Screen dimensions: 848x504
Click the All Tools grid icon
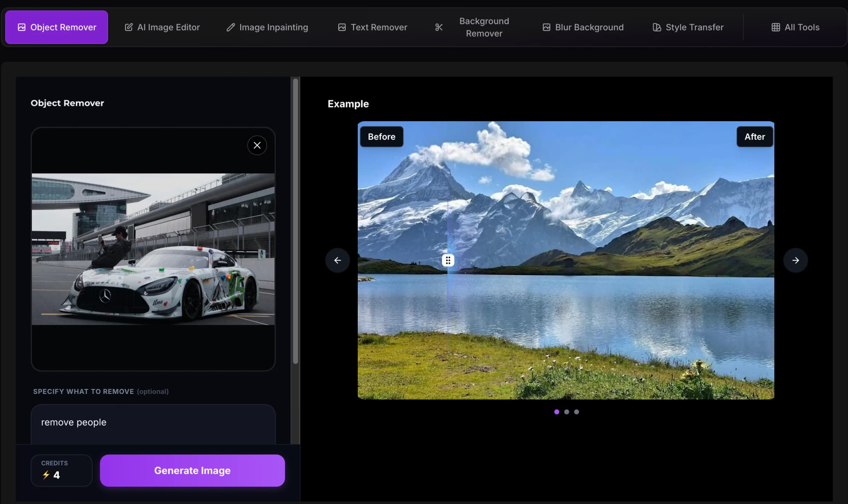(776, 27)
